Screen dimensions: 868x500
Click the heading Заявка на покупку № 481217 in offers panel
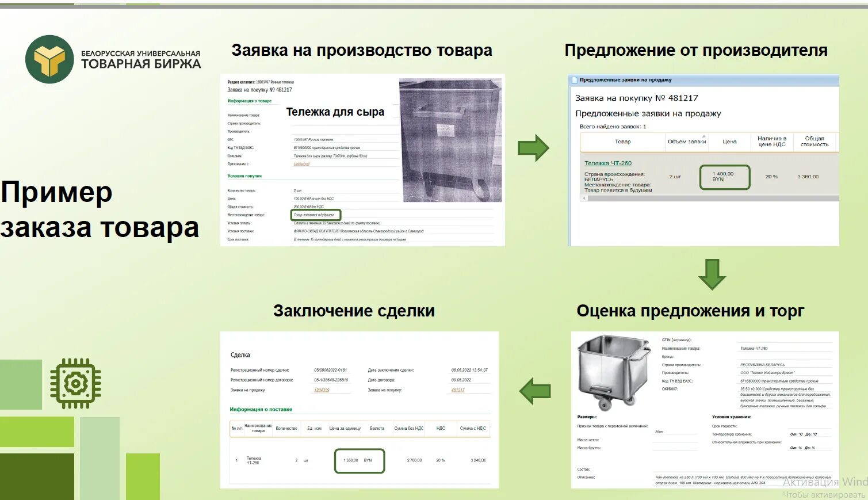(636, 98)
